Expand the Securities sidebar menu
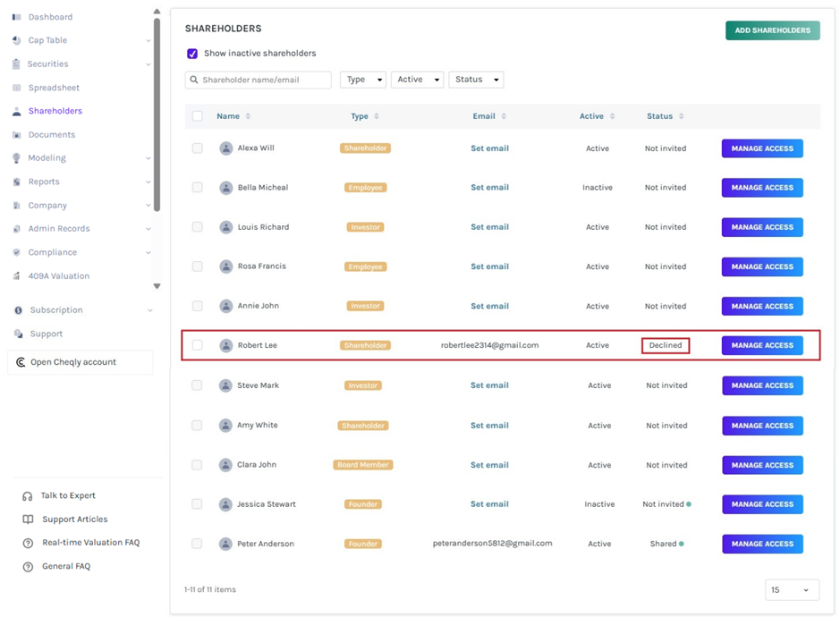The width and height of the screenshot is (840, 617). pos(81,64)
